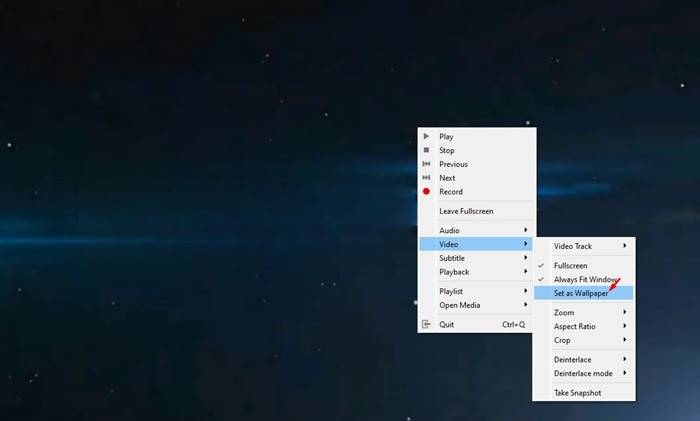Screen dimensions: 700x421
Task: Expand the Audio submenu arrow
Action: tap(526, 230)
